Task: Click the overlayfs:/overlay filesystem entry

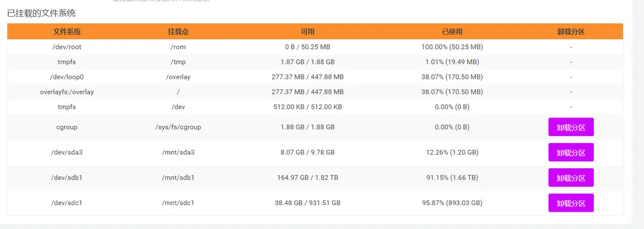Action: [x=67, y=92]
